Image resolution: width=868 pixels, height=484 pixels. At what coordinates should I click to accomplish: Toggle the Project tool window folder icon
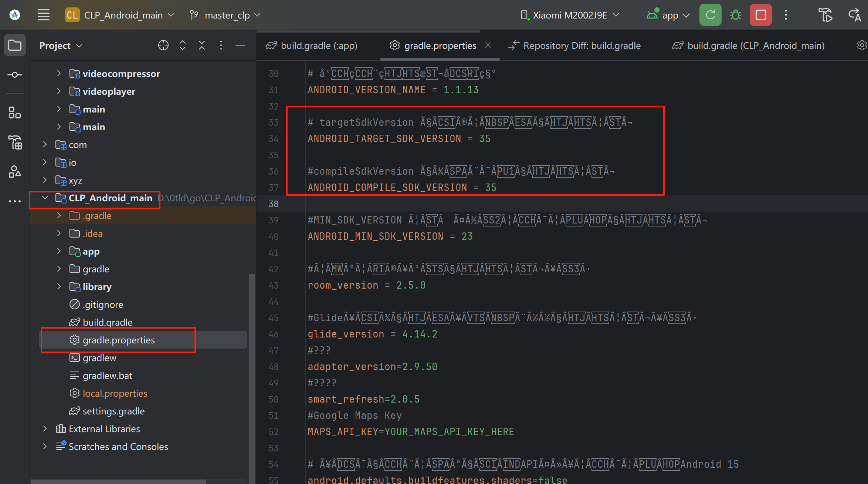tap(15, 46)
